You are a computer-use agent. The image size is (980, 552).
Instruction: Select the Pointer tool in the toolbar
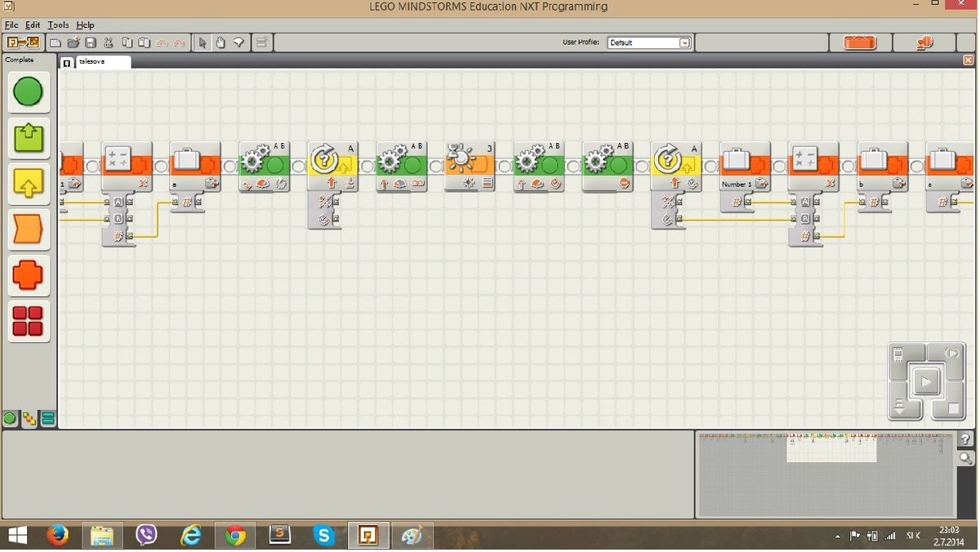point(203,42)
